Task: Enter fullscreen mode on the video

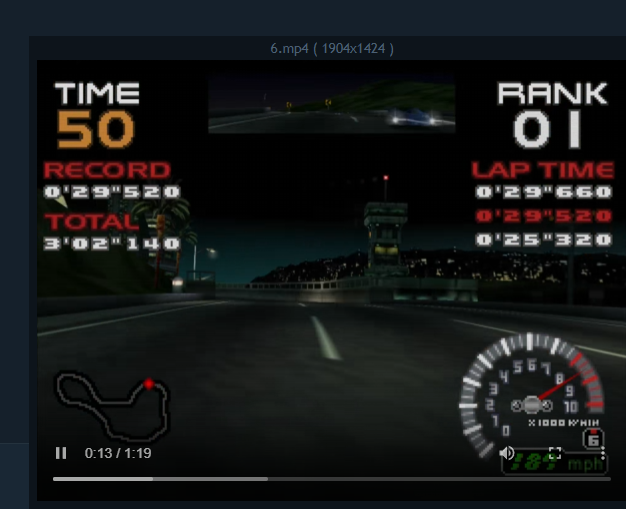Action: pos(555,453)
